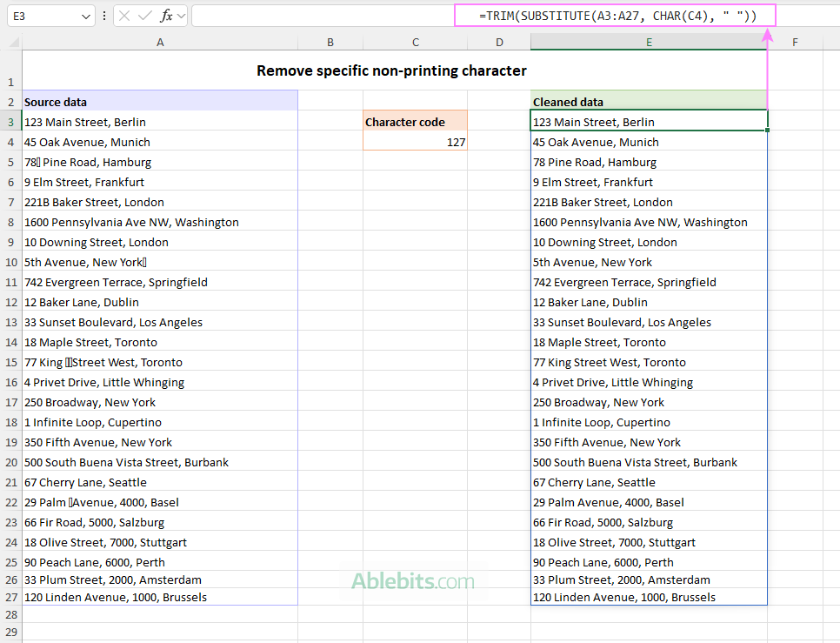Click source cell '33 Sunset Boulevard, Los Angeles'
This screenshot has width=840, height=643.
point(160,320)
